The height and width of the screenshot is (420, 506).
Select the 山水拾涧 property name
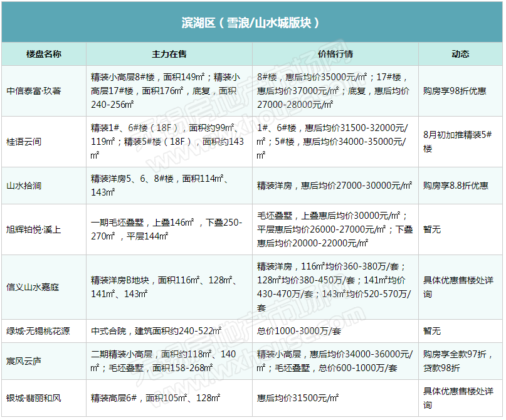coord(24,186)
